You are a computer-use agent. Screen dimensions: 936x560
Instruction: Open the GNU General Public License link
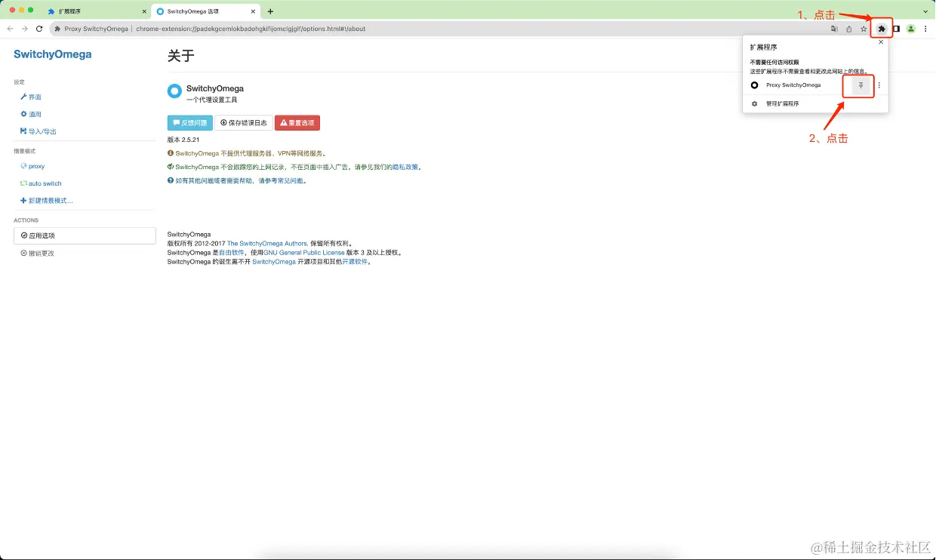[303, 253]
